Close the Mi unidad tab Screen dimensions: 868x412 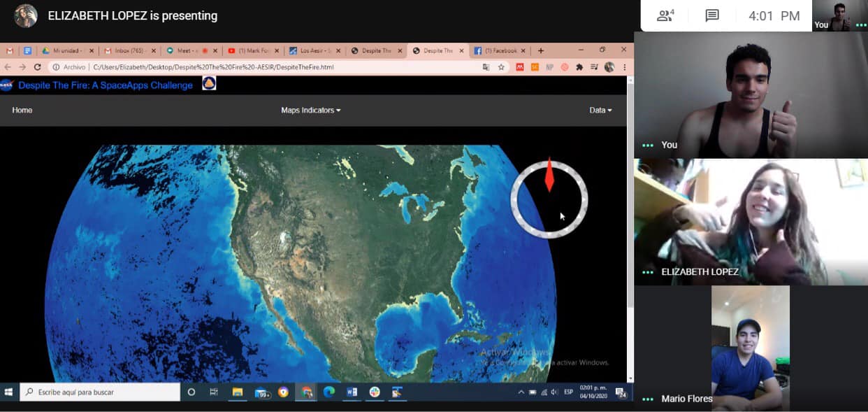click(x=91, y=51)
